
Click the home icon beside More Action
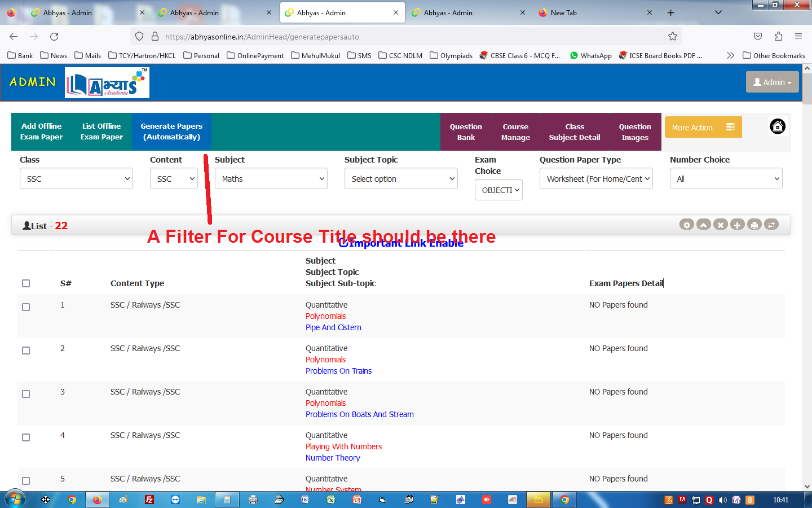click(x=777, y=126)
